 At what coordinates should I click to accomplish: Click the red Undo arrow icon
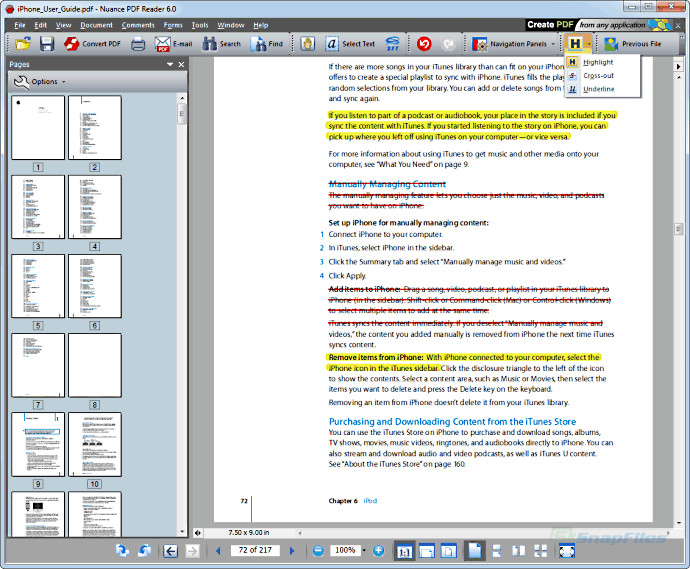[424, 44]
